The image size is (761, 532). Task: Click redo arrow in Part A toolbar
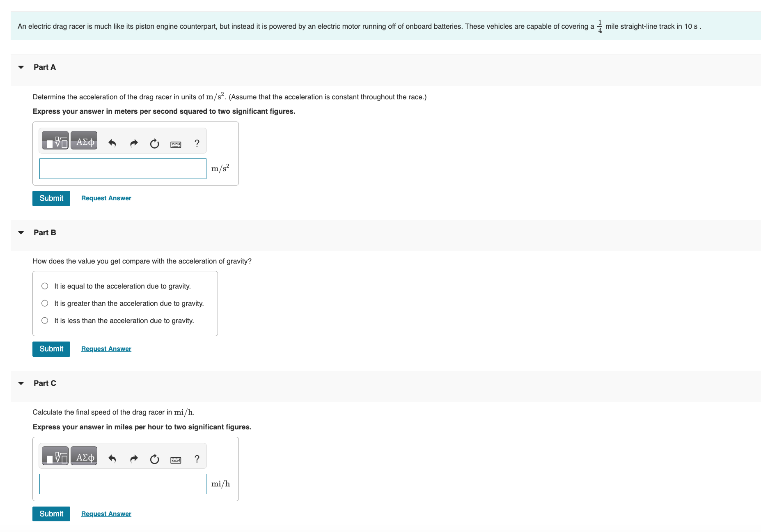(x=134, y=143)
